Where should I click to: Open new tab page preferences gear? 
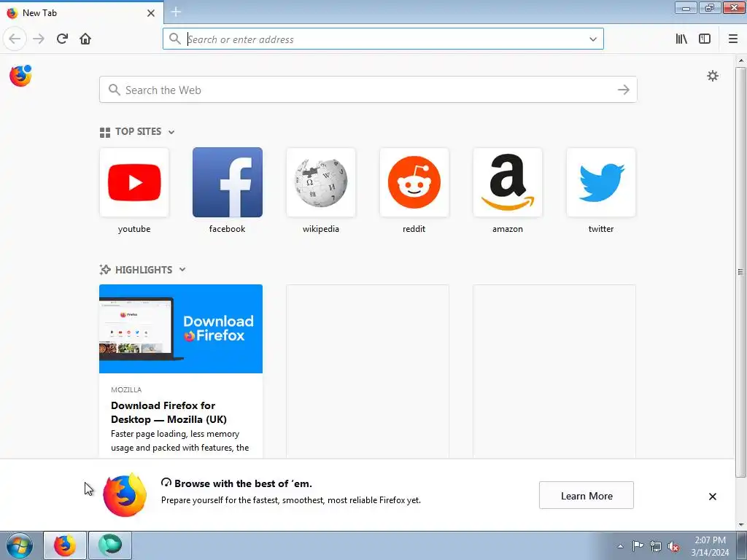[713, 76]
